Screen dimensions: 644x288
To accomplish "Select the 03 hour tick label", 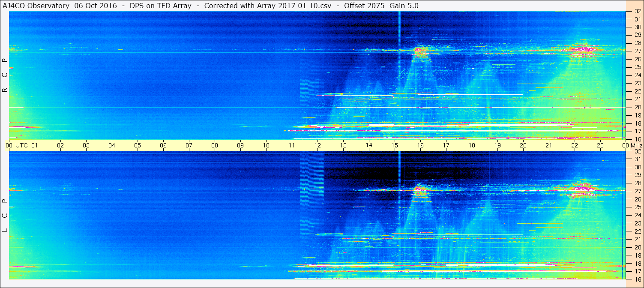I will [86, 145].
